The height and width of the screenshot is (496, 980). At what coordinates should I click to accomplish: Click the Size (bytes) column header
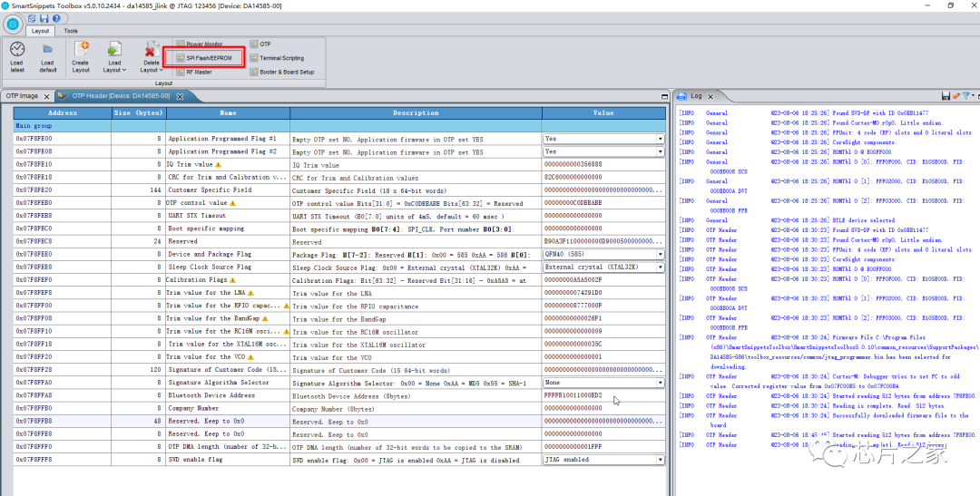139,113
